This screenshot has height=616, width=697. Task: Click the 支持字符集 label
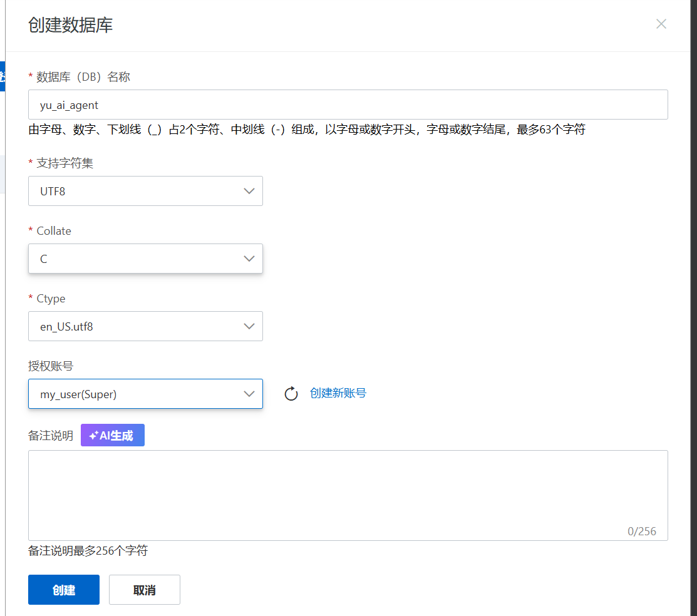(65, 163)
